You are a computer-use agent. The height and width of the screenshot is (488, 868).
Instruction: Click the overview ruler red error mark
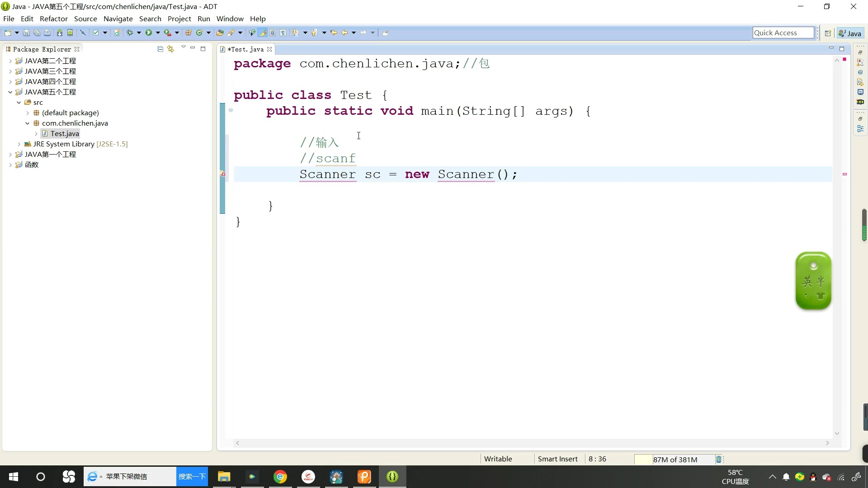coord(844,174)
